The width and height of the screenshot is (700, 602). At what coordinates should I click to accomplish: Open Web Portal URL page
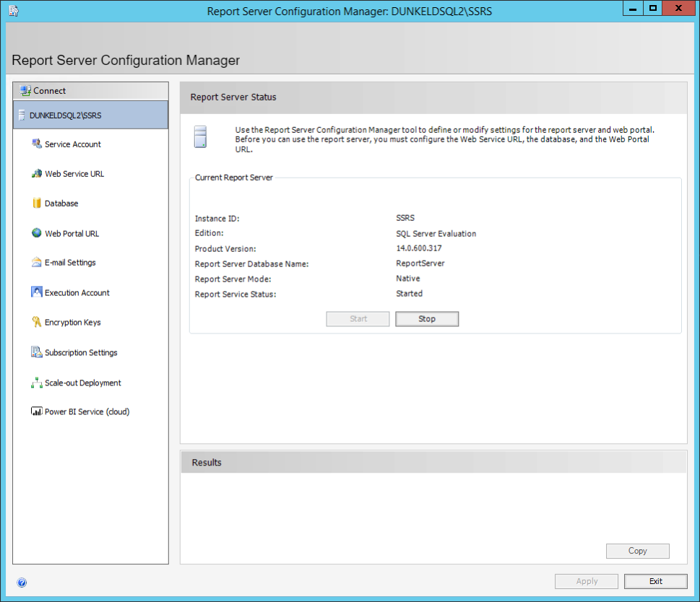click(72, 234)
